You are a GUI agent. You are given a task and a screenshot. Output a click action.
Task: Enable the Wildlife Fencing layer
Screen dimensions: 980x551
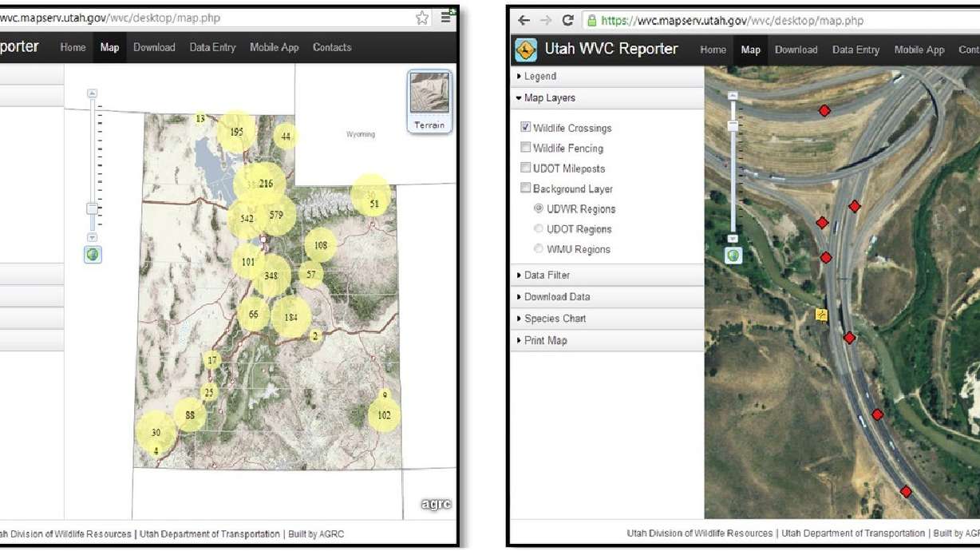pos(525,148)
